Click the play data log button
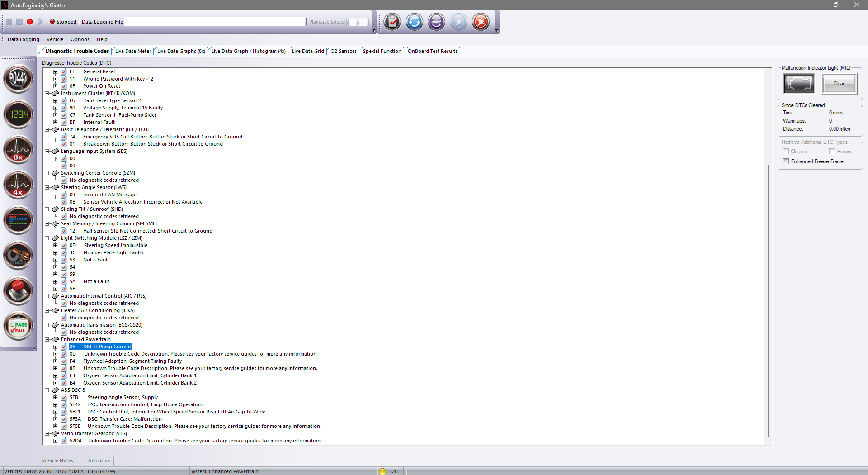 pyautogui.click(x=40, y=22)
